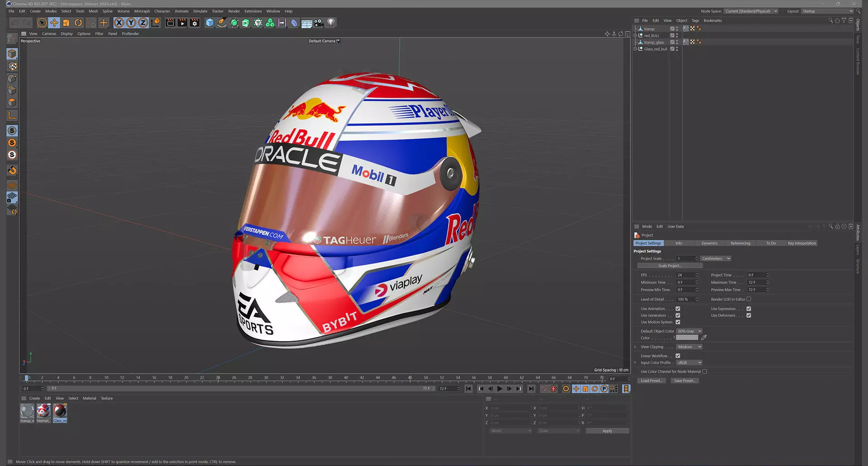
Task: Open the MoGraph menu
Action: (142, 11)
